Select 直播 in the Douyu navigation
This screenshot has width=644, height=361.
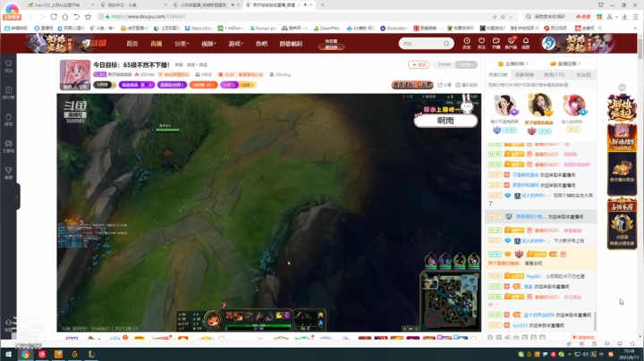click(156, 44)
